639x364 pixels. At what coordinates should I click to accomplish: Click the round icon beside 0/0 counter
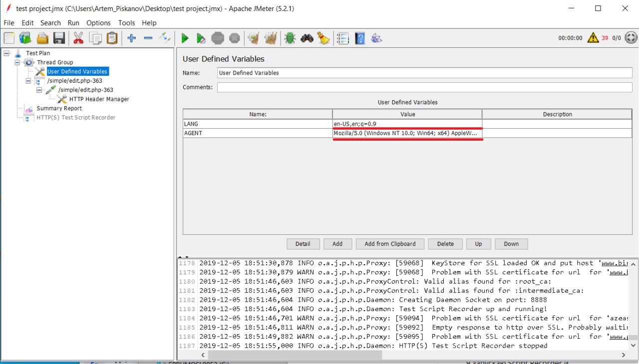631,37
